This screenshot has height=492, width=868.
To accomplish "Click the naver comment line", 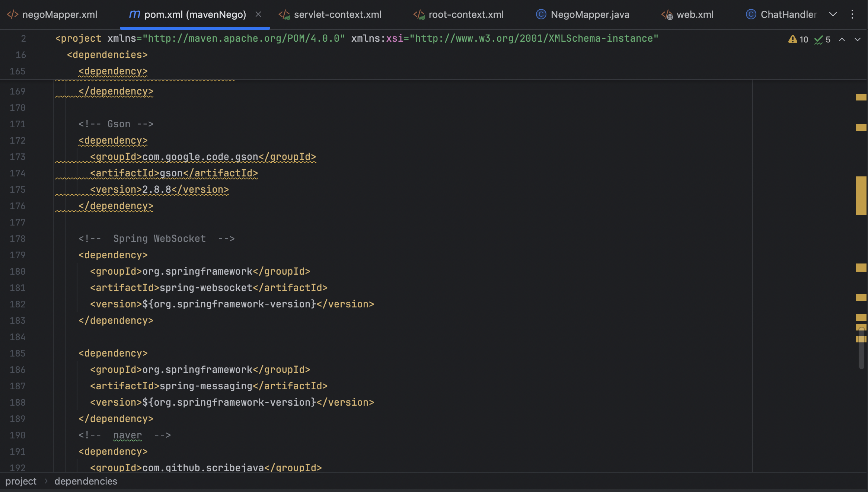I will pos(125,435).
